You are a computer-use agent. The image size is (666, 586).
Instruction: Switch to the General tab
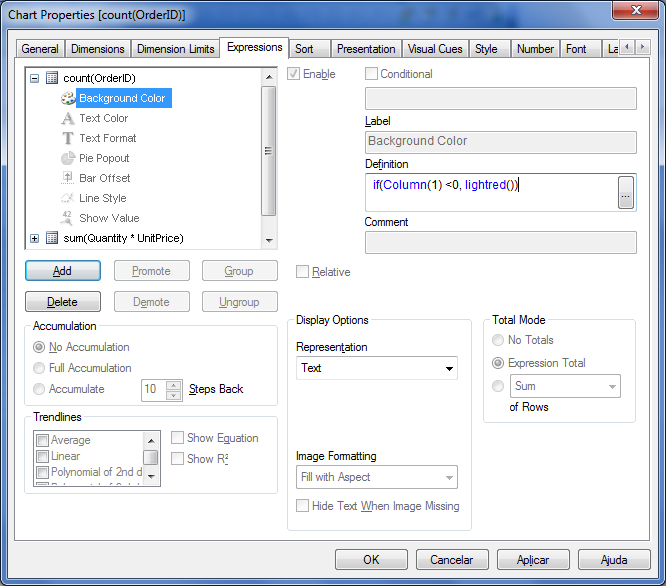click(x=40, y=49)
